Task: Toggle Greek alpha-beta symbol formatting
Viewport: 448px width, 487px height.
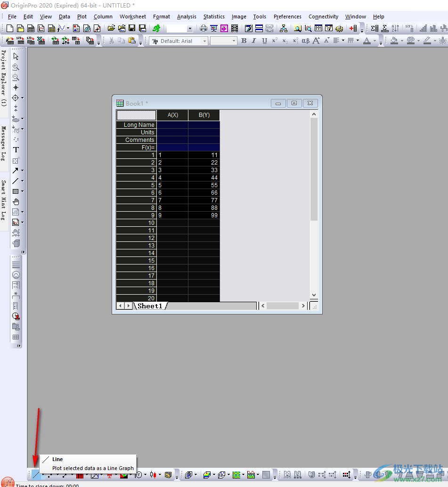Action: (306, 41)
